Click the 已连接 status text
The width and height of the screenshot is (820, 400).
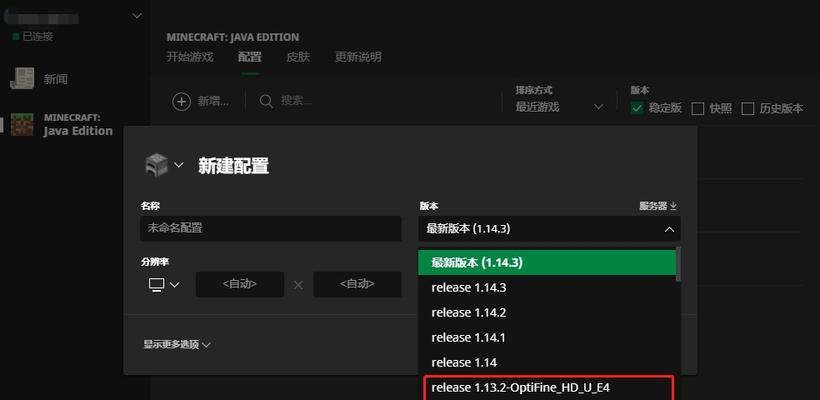click(37, 37)
